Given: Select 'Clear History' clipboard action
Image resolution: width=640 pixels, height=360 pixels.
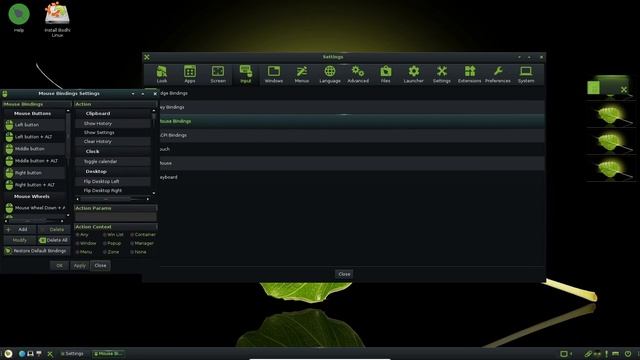Looking at the screenshot, I should click(113, 141).
